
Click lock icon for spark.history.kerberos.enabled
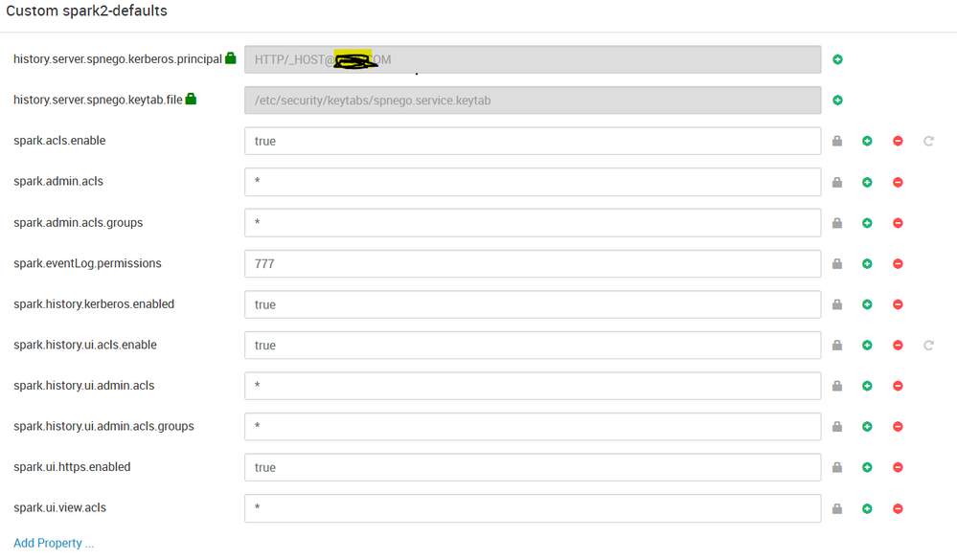point(837,303)
